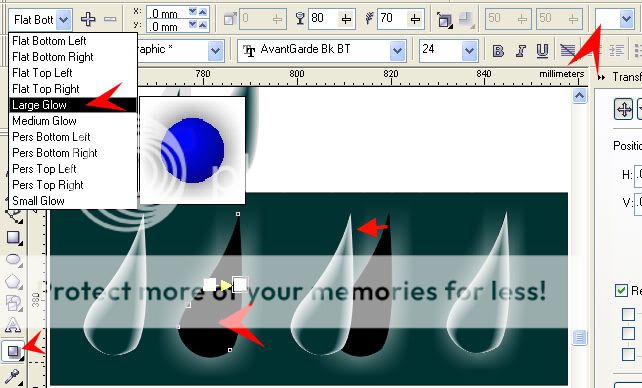Select the Ellipse tool

click(13, 259)
